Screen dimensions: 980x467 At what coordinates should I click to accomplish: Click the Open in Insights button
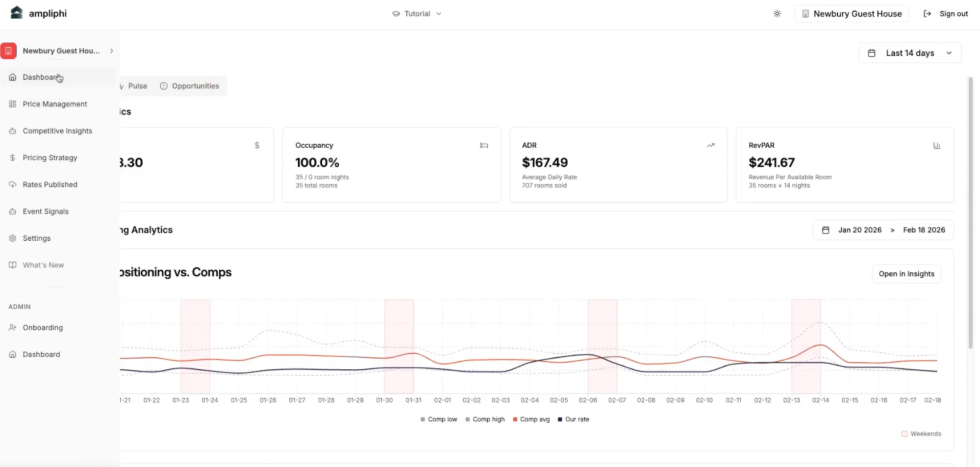tap(906, 274)
